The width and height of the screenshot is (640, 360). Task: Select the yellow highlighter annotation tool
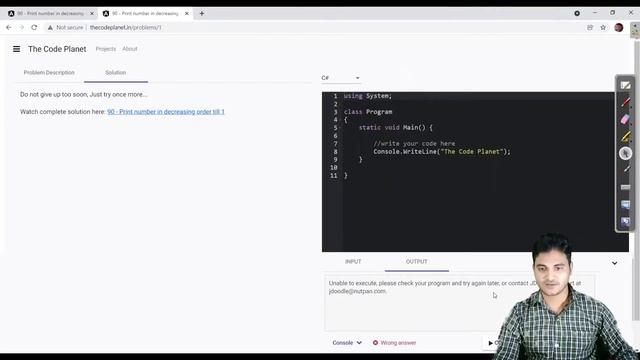pyautogui.click(x=625, y=136)
